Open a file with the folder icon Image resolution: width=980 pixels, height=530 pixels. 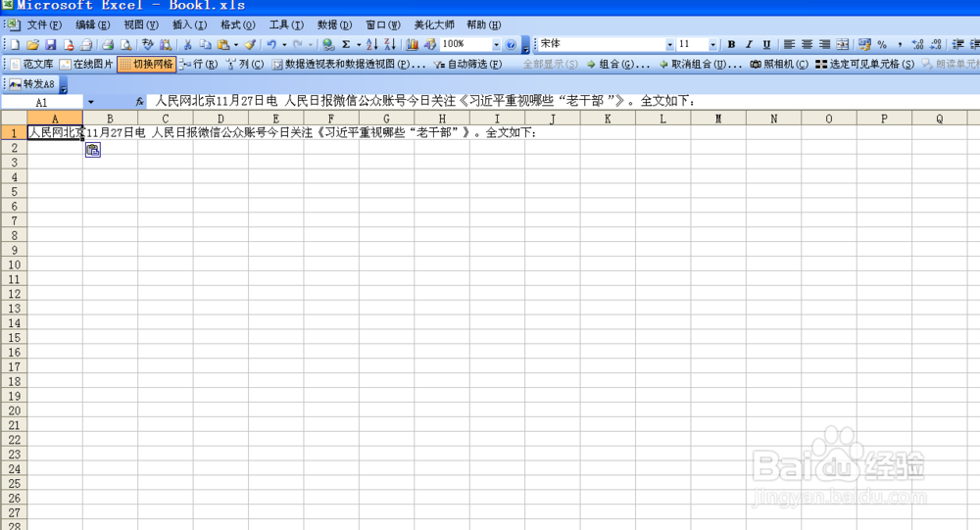coord(33,44)
